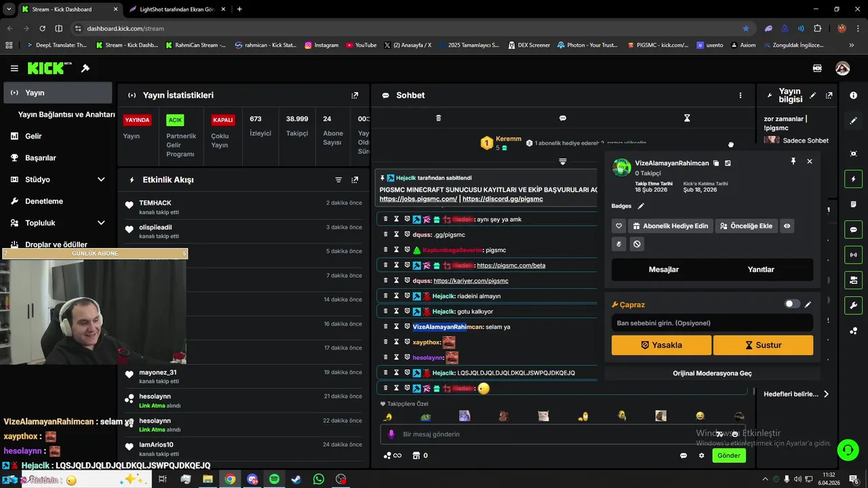The image size is (868, 488).
Task: Delete dquss's .gg/pigsmc message with the trash icon
Action: 386,235
